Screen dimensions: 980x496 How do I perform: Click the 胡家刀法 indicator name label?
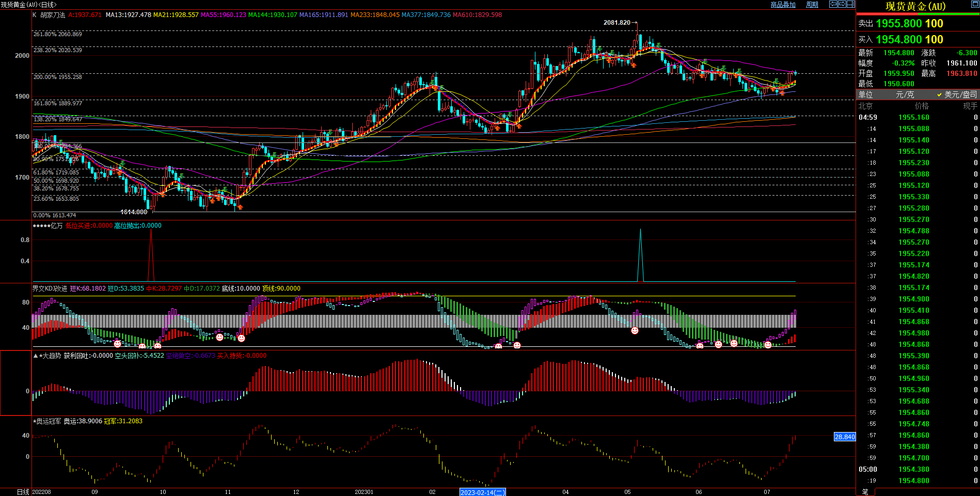coord(53,15)
